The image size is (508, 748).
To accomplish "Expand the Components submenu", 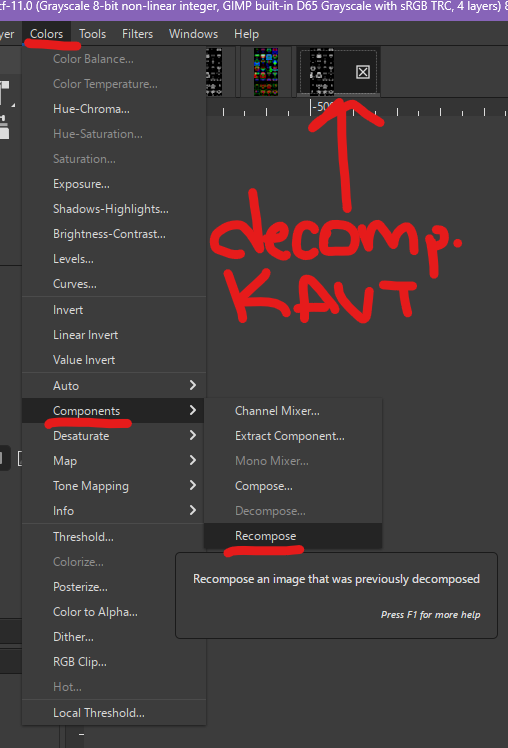I will pos(114,411).
